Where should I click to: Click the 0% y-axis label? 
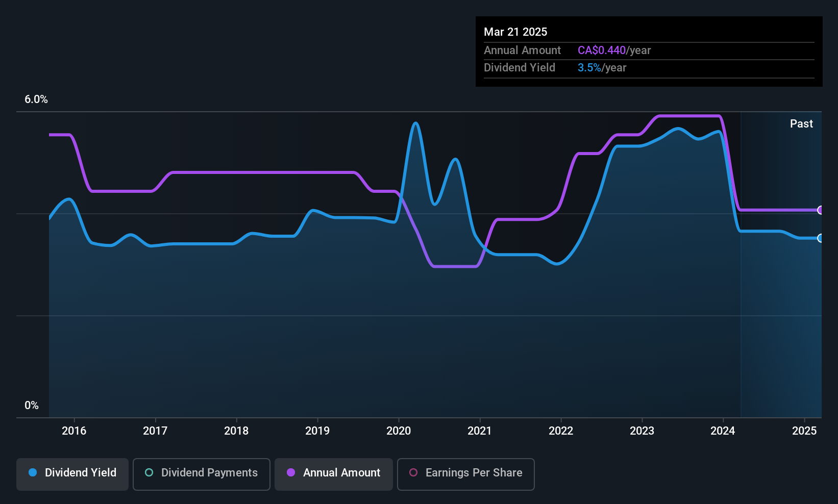tap(32, 406)
